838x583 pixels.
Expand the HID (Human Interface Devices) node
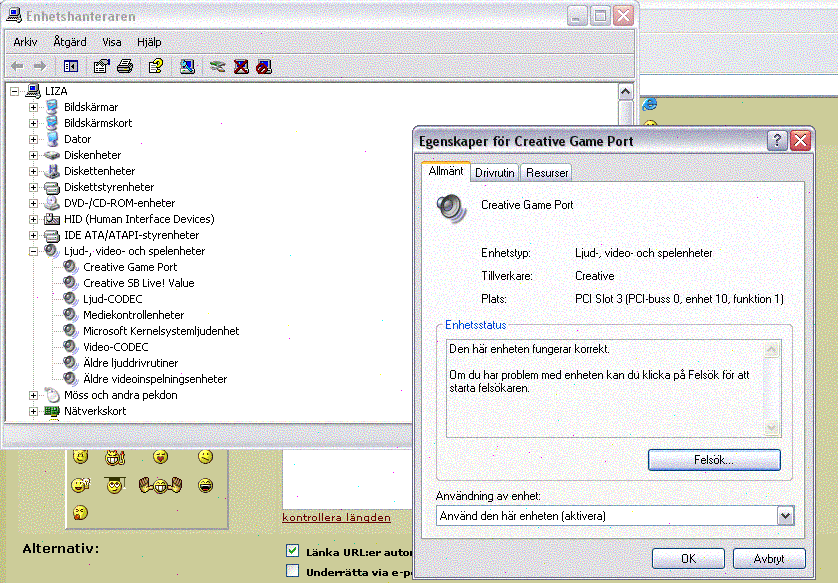coord(33,219)
